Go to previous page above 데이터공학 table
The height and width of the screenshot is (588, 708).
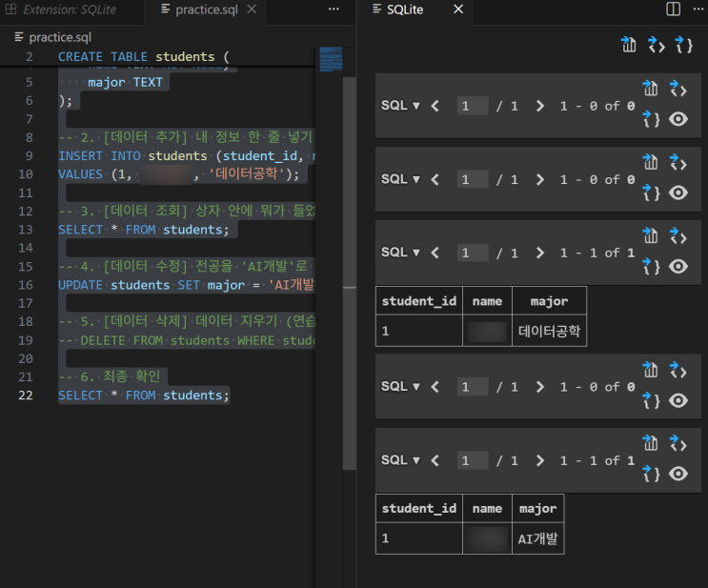tap(435, 253)
